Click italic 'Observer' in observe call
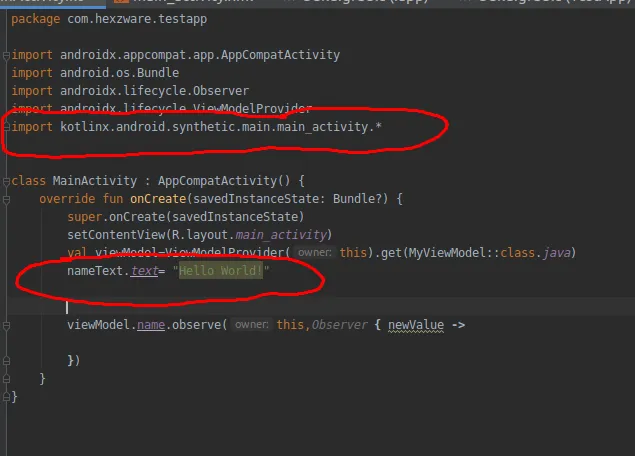Screen dimensions: 635x456 click(x=339, y=325)
